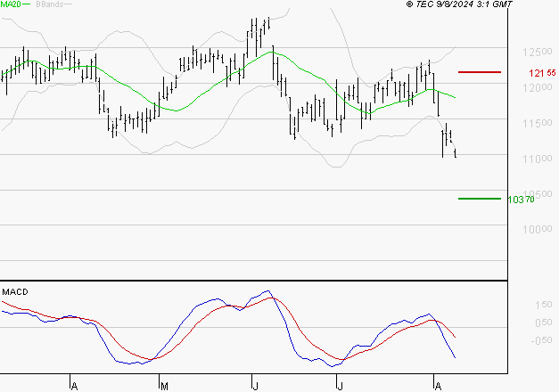Click the first J month marker
559x392 pixels.
tap(255, 386)
